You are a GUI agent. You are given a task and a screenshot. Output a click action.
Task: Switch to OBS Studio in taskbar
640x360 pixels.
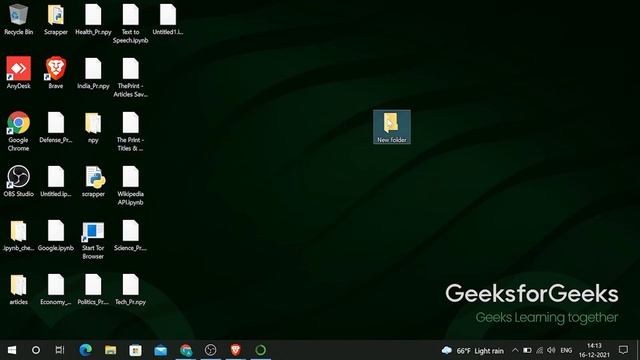click(x=211, y=350)
